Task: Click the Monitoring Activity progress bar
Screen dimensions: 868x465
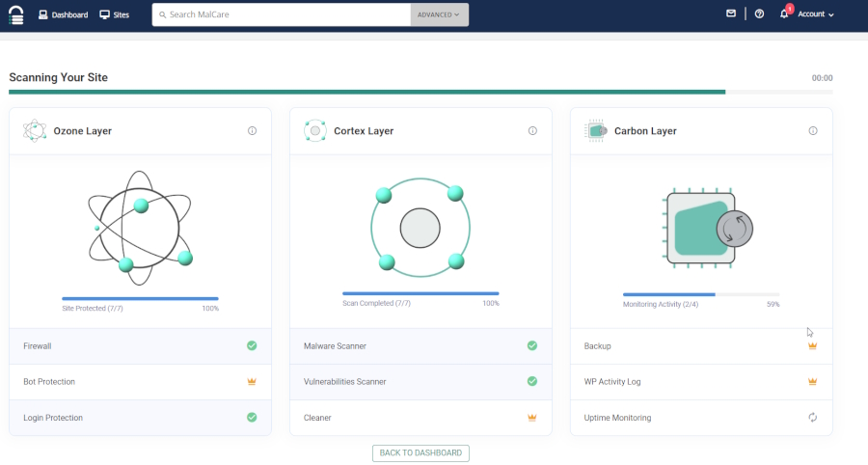Action: tap(700, 294)
